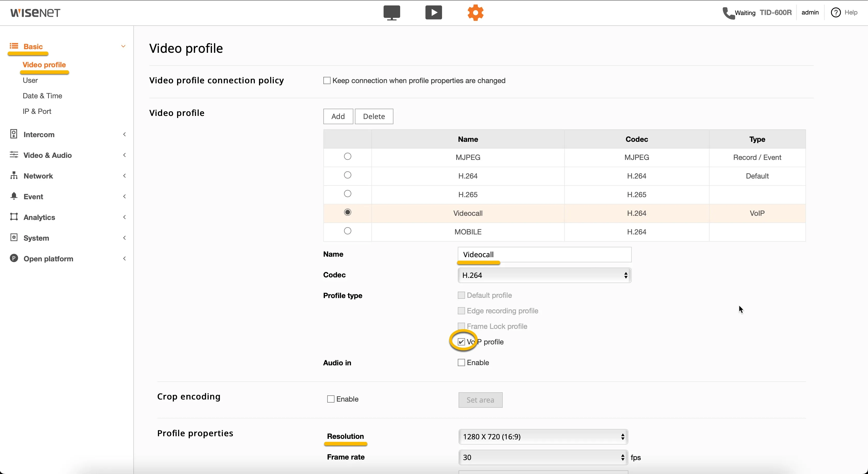Click the Basic menu list icon
This screenshot has width=868, height=474.
[x=14, y=46]
